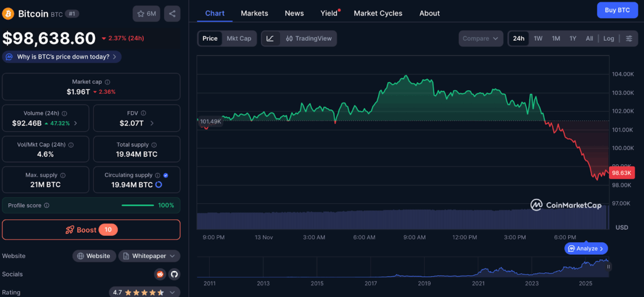Click the $98,638.60 price text
This screenshot has width=644, height=297.
(49, 38)
